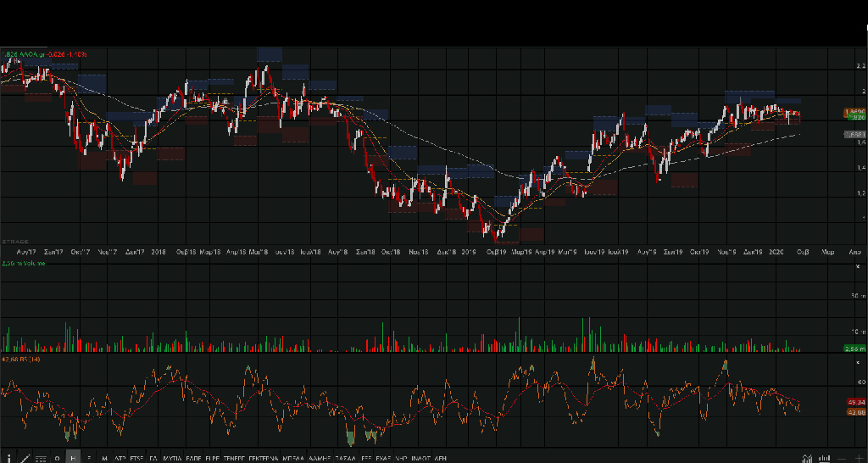
Task: Switch to the "O" timeframe button
Action: [58, 457]
